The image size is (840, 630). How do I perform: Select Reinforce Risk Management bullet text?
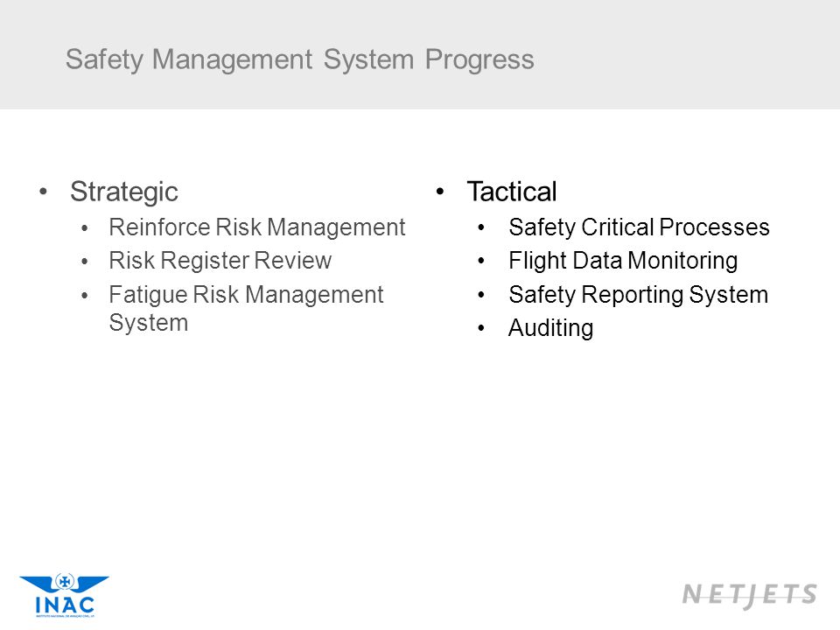[x=256, y=227]
